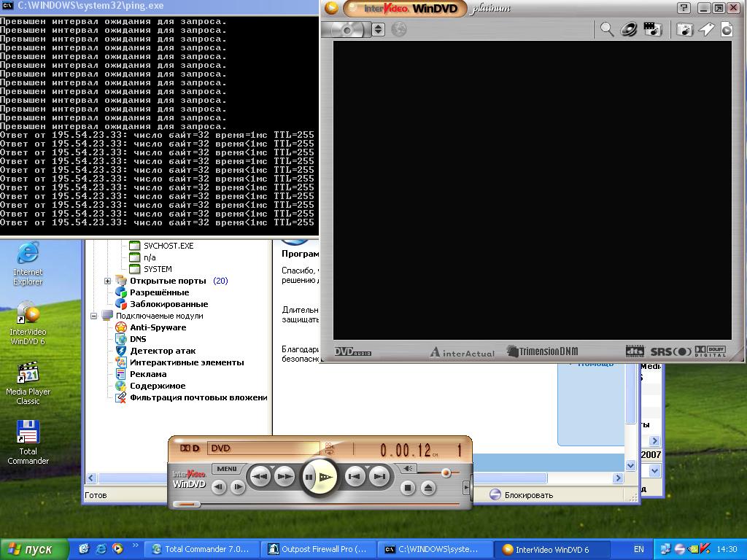This screenshot has height=560, width=747.
Task: Go to the previous chapter
Action: click(x=355, y=477)
